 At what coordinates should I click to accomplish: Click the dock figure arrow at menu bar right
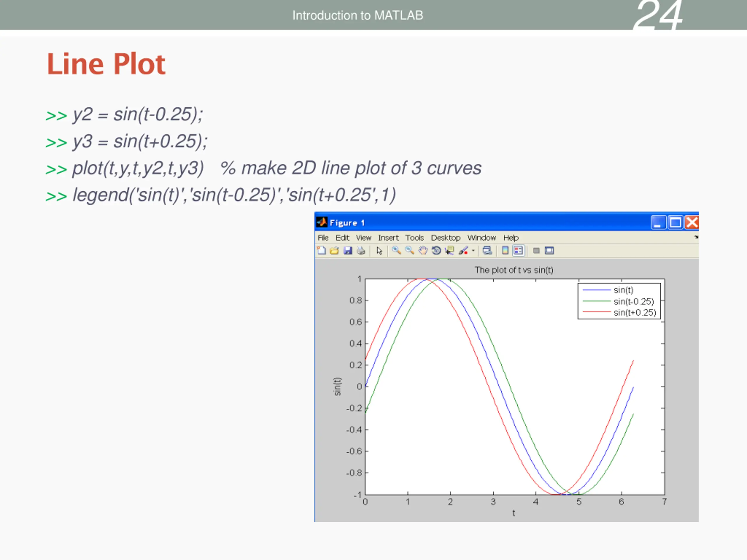pyautogui.click(x=696, y=237)
